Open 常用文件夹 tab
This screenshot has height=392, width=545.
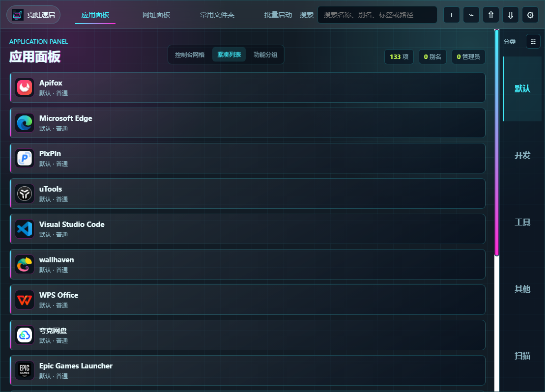pos(217,15)
